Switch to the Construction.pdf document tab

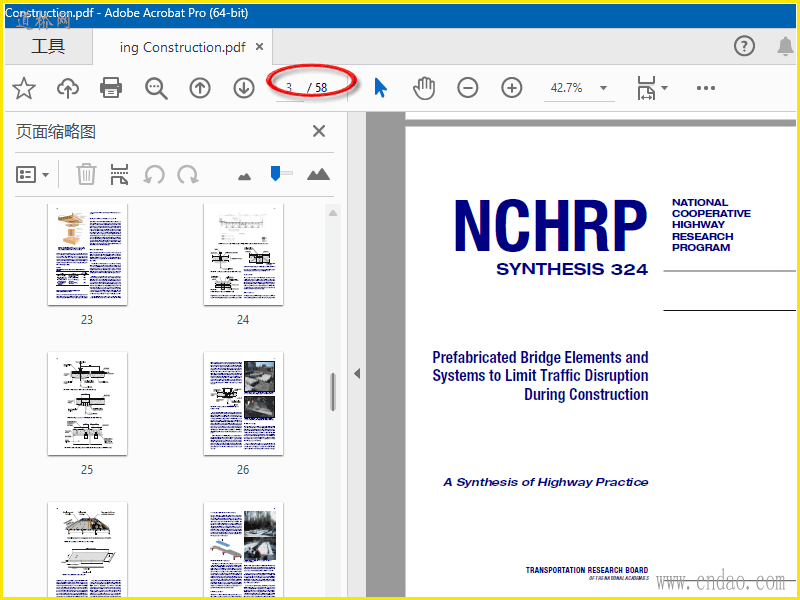point(182,47)
